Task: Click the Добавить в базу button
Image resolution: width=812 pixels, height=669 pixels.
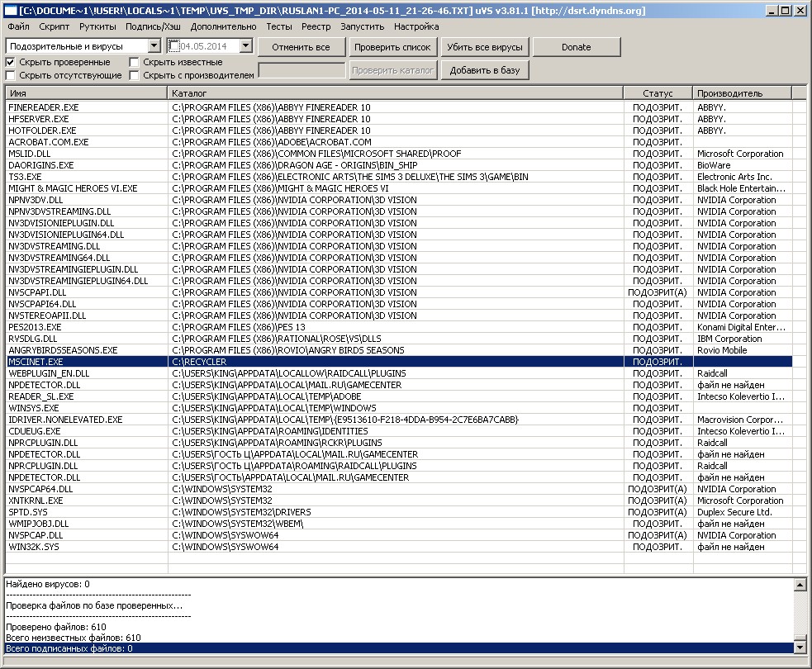Action: click(485, 70)
